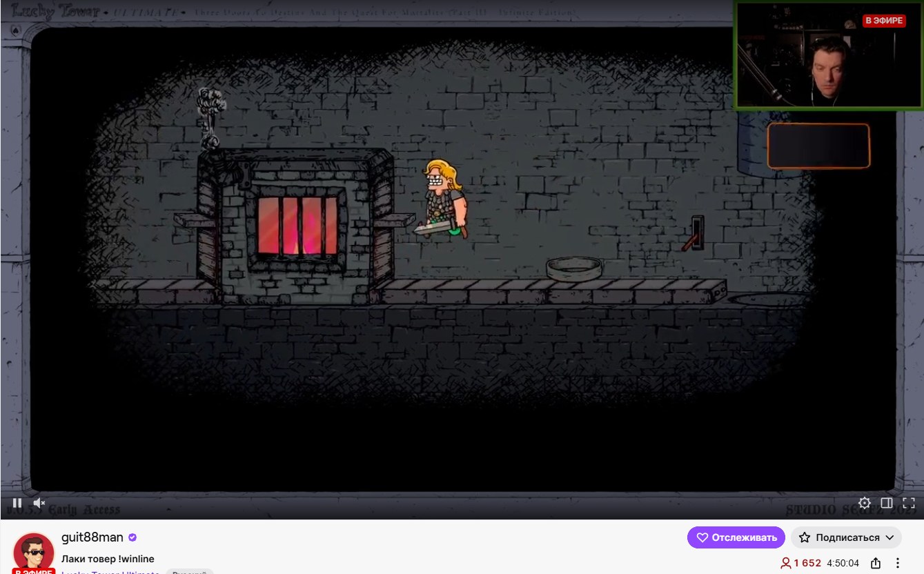
Task: Click the red В ЭФИРЕ badge on webcam
Action: click(x=884, y=21)
